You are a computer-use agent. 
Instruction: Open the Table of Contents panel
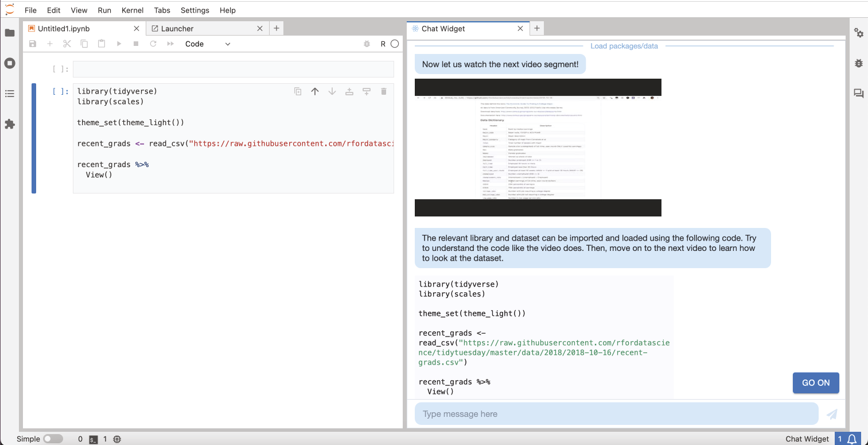tap(10, 94)
